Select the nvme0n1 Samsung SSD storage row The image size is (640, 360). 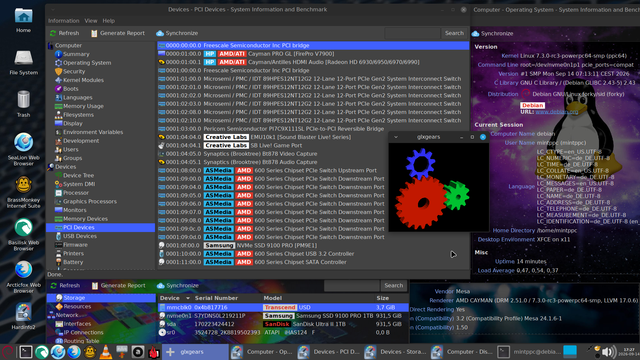point(283,316)
